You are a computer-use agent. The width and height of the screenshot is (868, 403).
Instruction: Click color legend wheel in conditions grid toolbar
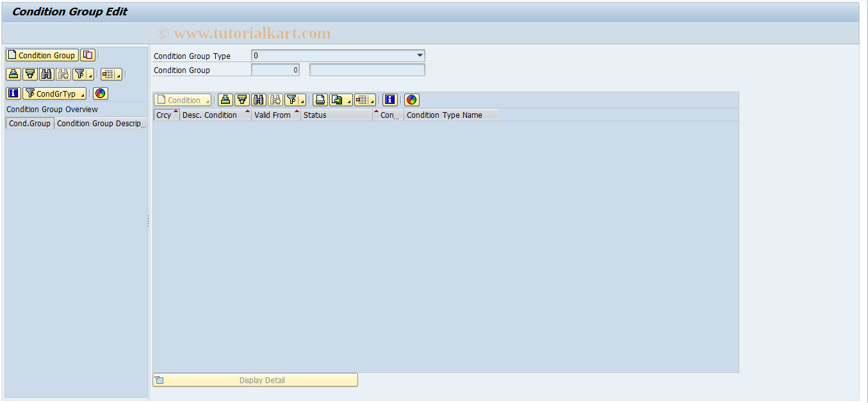tap(412, 100)
